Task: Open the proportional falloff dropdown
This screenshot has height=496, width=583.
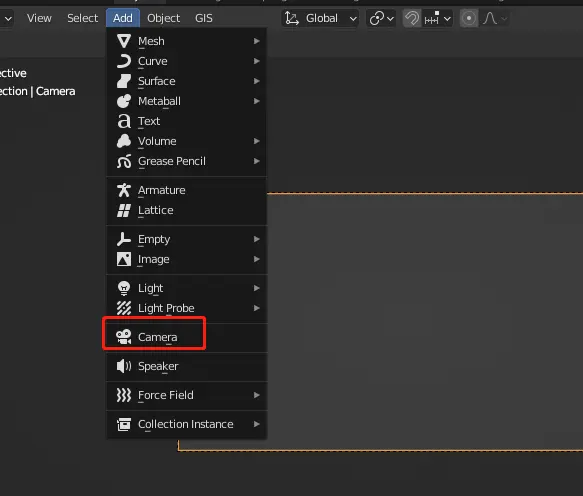Action: point(495,18)
